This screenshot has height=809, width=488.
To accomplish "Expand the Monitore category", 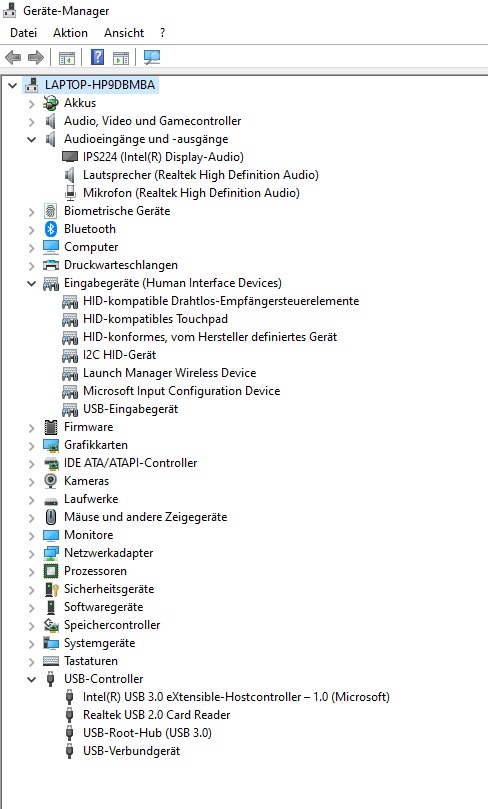I will pyautogui.click(x=31, y=535).
